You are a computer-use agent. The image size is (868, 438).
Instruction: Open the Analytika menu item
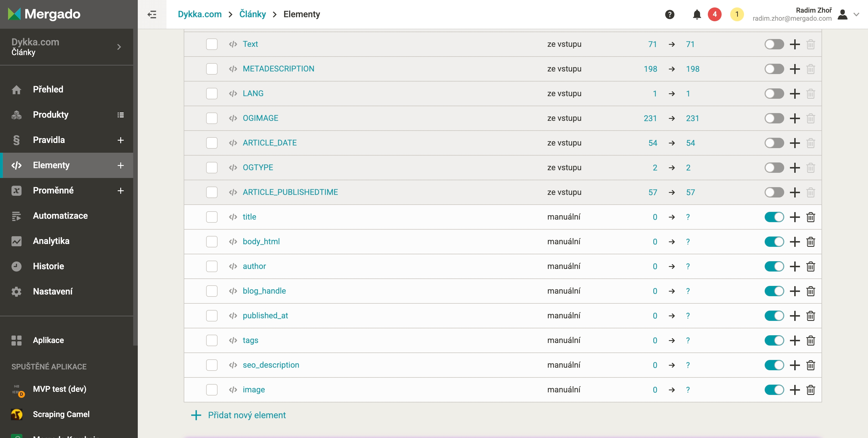51,241
